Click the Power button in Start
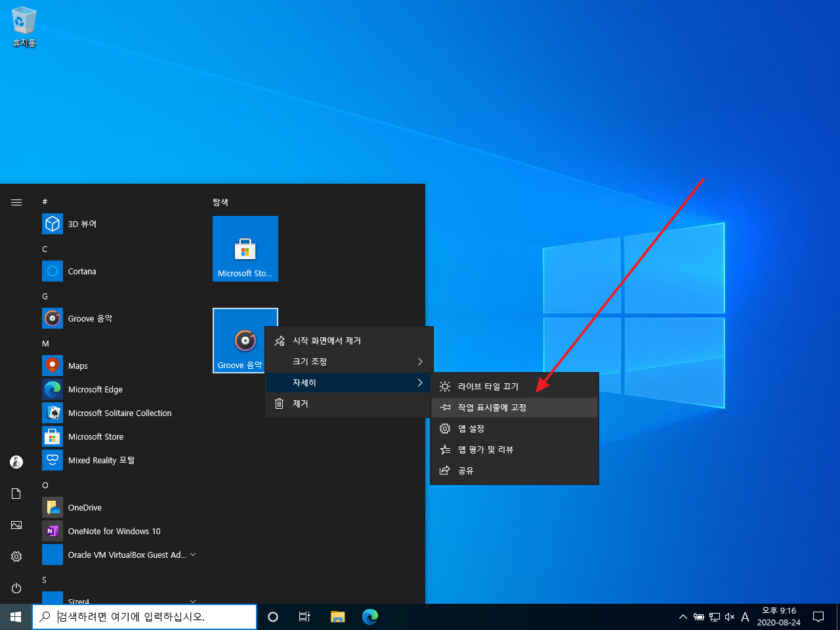The height and width of the screenshot is (630, 840). click(x=16, y=588)
